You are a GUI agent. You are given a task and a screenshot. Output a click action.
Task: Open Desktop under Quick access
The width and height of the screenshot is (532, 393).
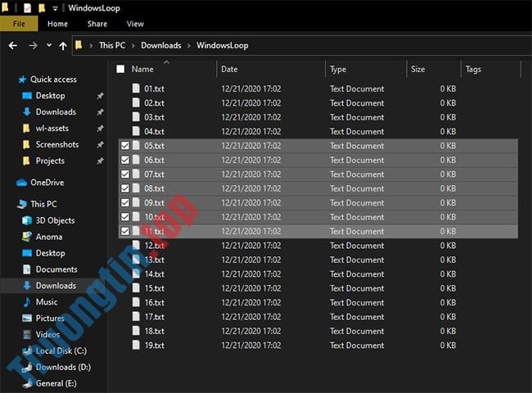(x=51, y=96)
